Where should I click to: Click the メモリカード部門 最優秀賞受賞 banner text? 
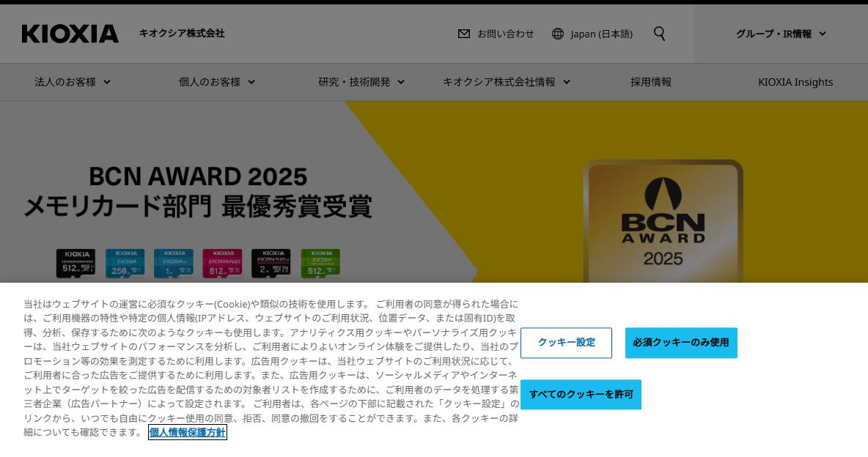198,207
